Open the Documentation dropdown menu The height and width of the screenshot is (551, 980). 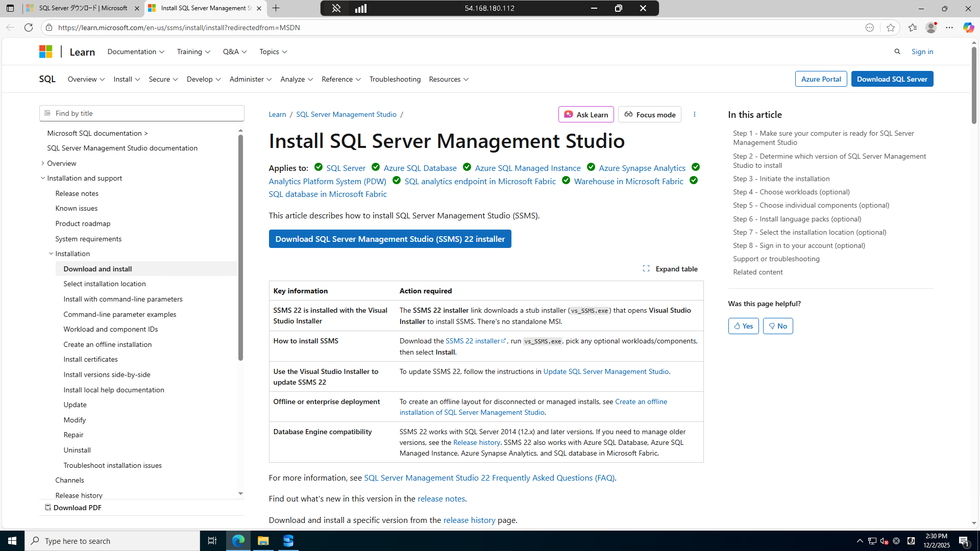point(136,52)
